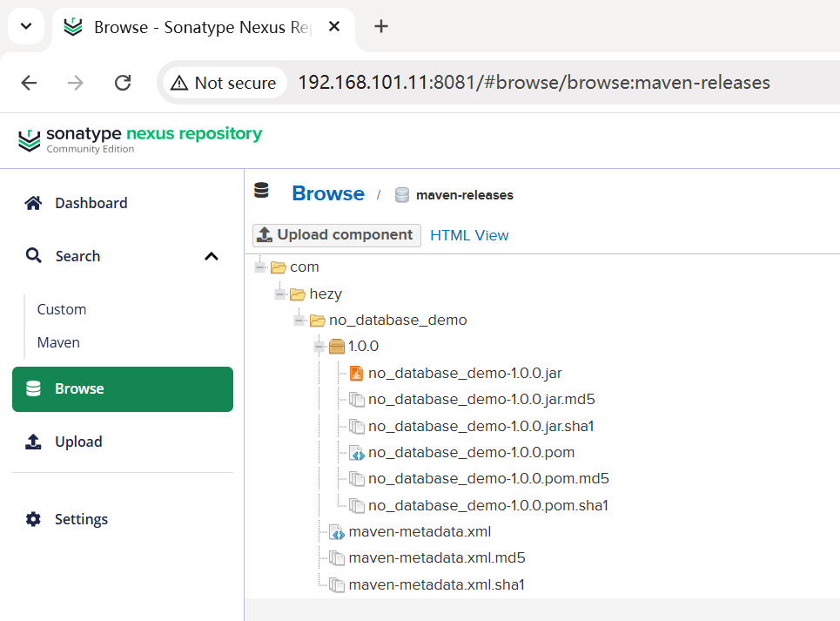Select the com folder
Viewport: 840px width, 621px height.
pyautogui.click(x=305, y=267)
